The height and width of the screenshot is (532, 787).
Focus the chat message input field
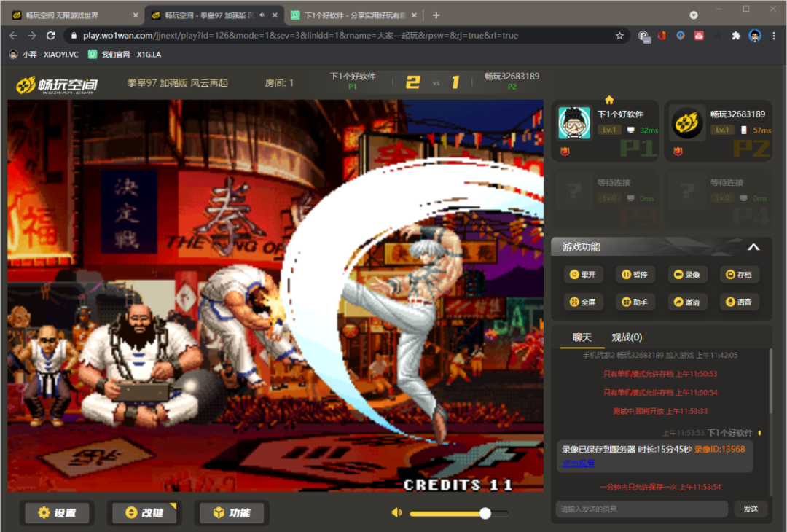click(641, 509)
